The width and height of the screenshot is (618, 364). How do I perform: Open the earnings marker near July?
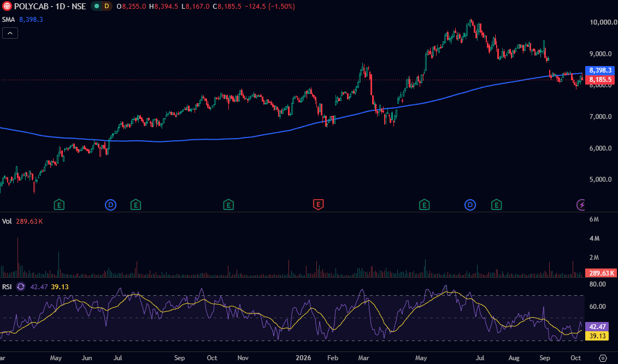tap(136, 205)
